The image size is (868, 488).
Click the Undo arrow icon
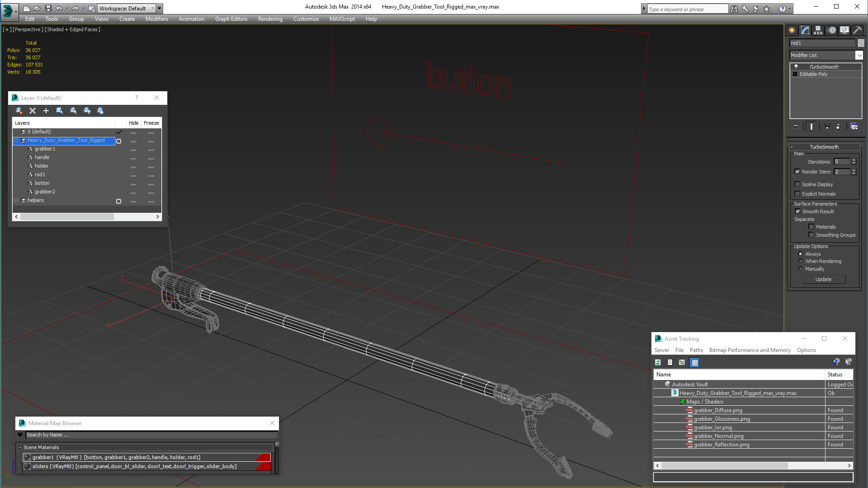(59, 8)
